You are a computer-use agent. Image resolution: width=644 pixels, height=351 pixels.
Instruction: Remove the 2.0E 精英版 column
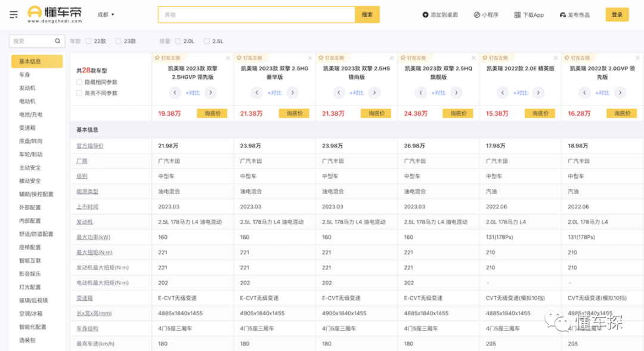[556, 58]
